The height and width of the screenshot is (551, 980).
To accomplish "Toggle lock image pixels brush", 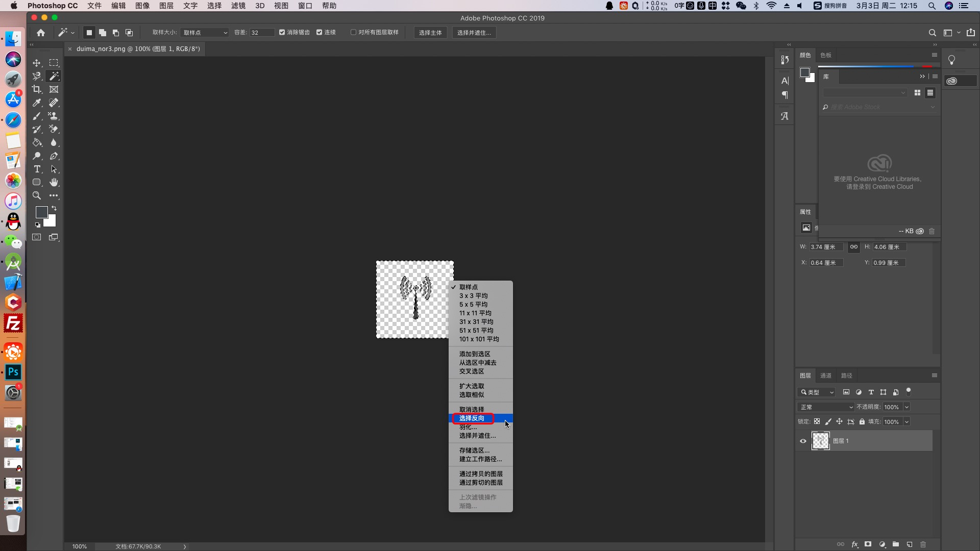I will [x=828, y=422].
